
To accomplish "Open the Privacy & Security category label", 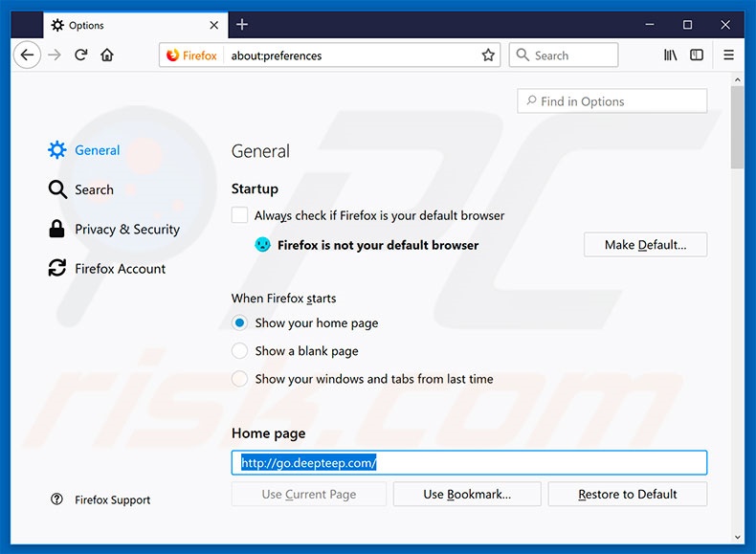I will pos(127,229).
